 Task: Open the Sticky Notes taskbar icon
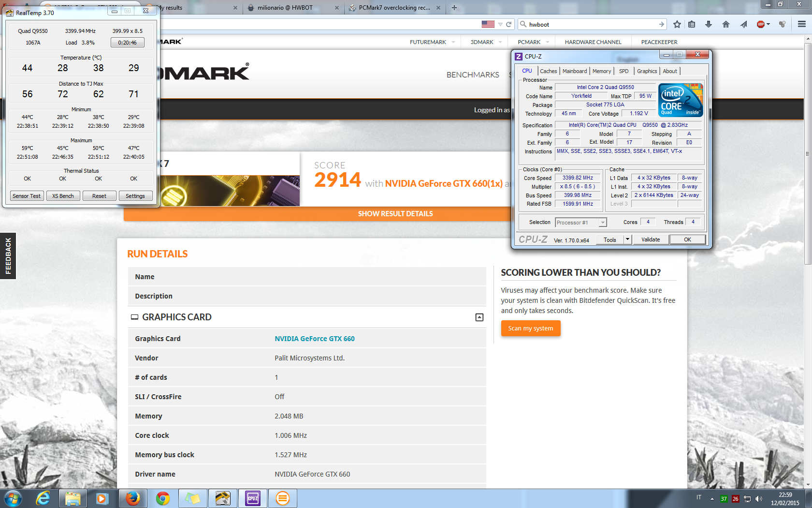click(x=192, y=498)
